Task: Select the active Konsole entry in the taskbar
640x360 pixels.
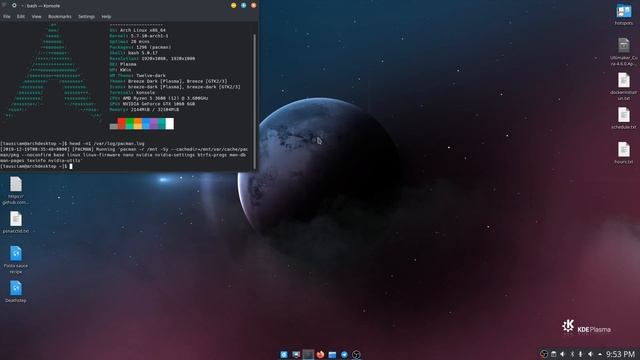Action: (308, 355)
